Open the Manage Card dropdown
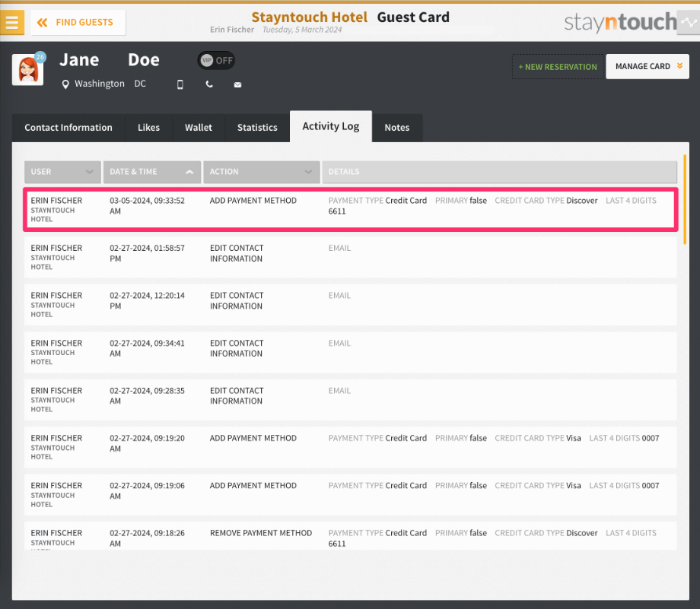700x609 pixels. (x=647, y=66)
